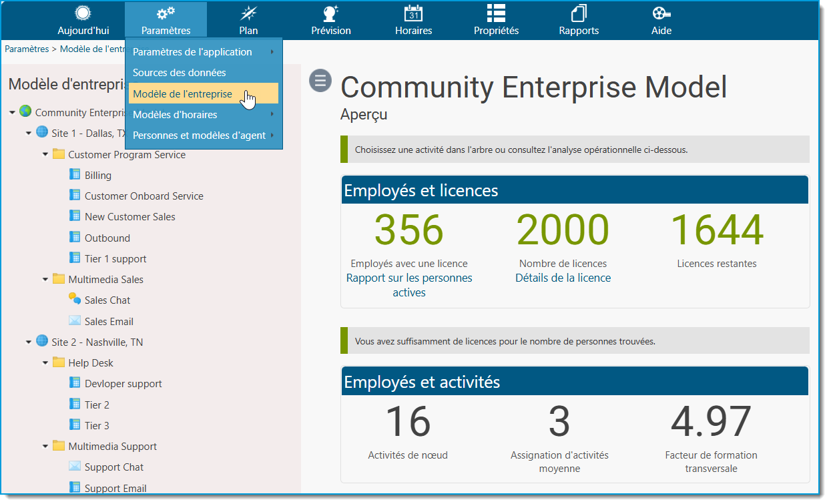The height and width of the screenshot is (504, 829).
Task: Click the Support Chat envelope icon
Action: [x=75, y=466]
